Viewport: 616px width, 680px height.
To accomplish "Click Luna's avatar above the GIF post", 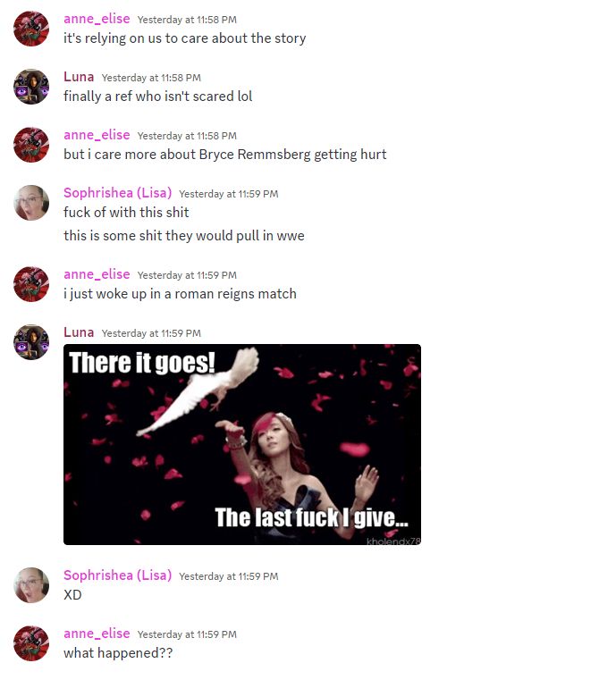I will pos(31,342).
